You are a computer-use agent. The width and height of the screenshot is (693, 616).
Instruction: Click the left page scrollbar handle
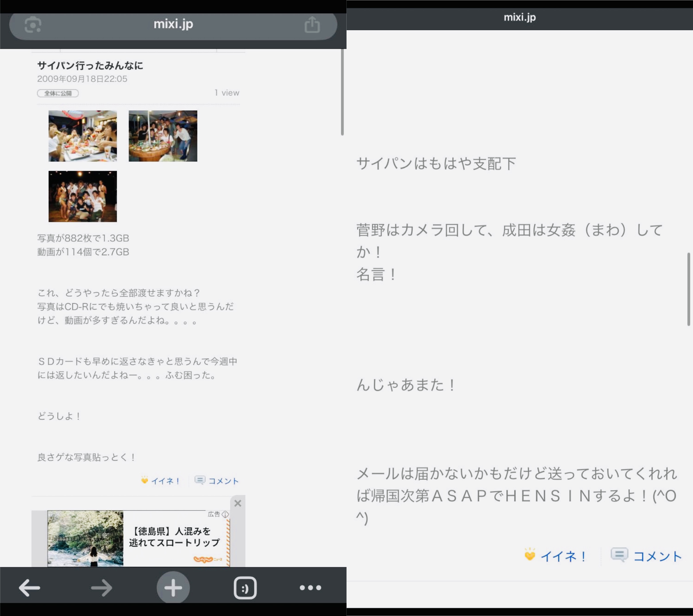pos(342,92)
